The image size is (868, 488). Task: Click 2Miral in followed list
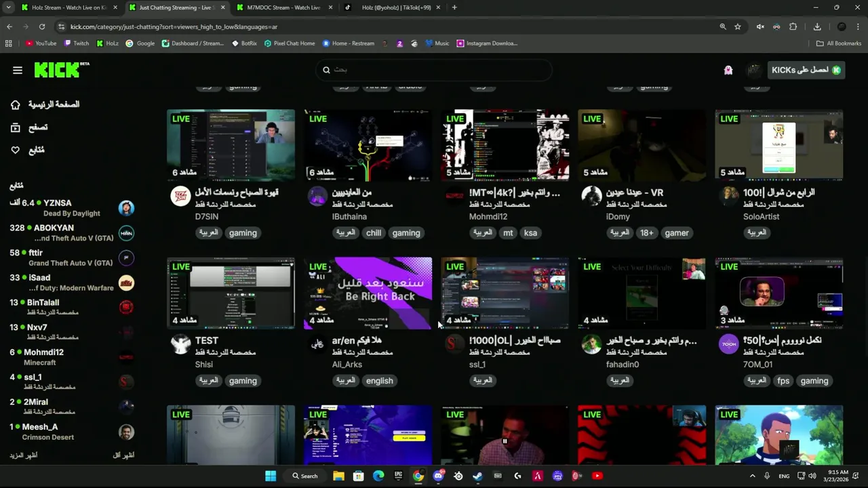click(72, 407)
